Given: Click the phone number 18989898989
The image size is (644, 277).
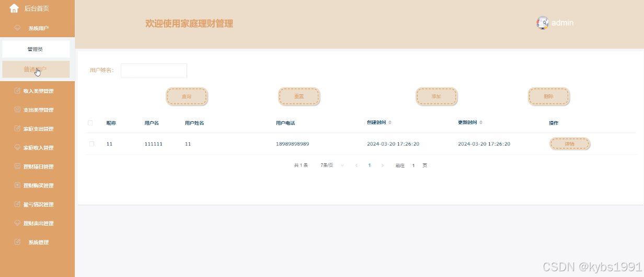Looking at the screenshot, I should (293, 143).
